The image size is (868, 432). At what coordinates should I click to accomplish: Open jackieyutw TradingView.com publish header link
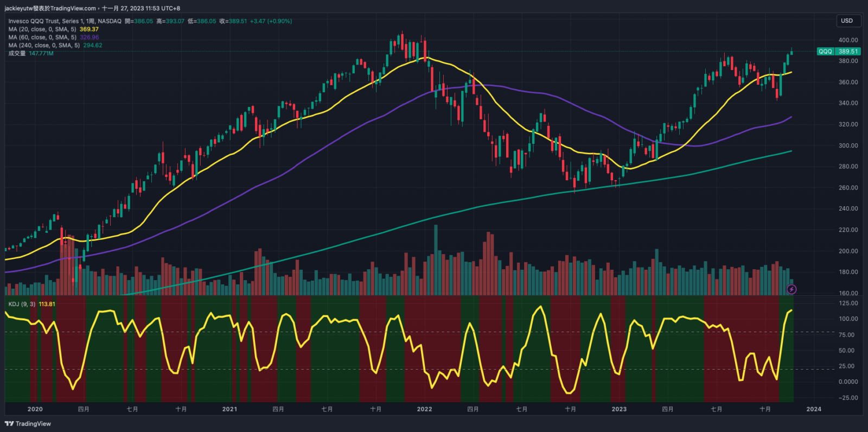point(50,8)
